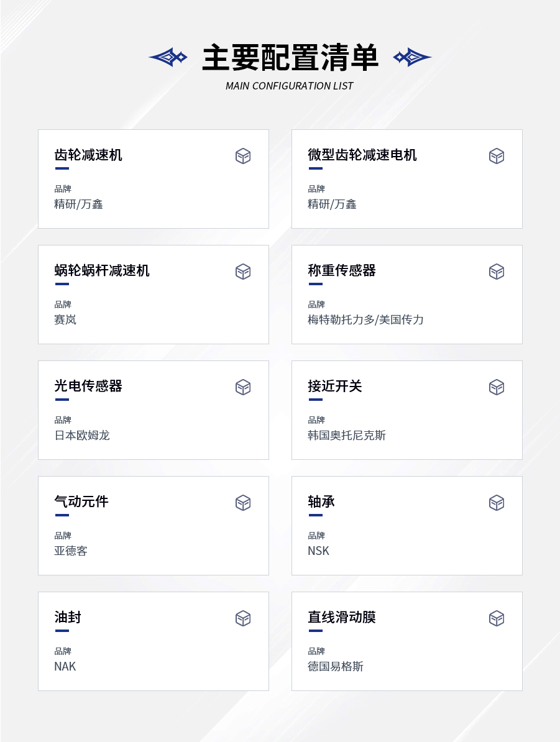Click the left blue diamond ornament beside title
Viewport: 560px width, 742px height.
coord(168,57)
